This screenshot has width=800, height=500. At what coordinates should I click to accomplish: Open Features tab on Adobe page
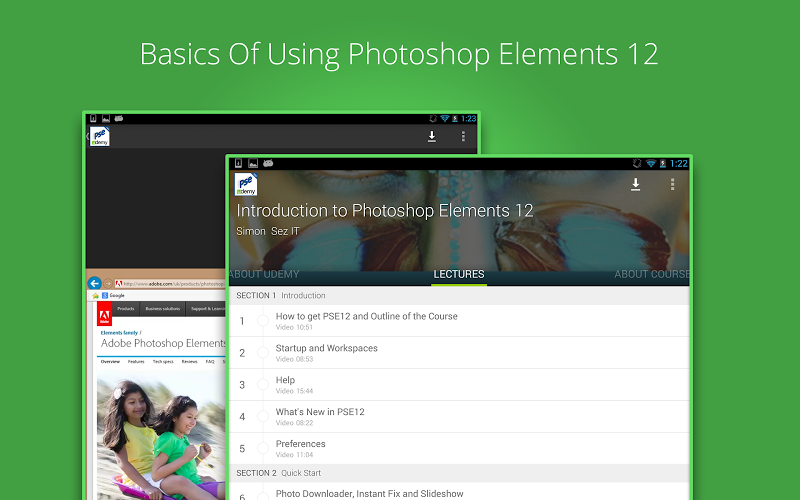[x=136, y=362]
